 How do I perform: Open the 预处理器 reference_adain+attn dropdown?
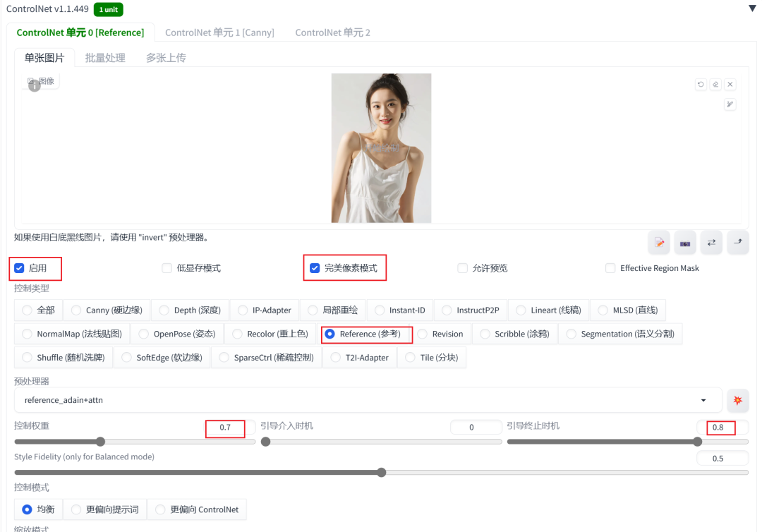click(368, 400)
